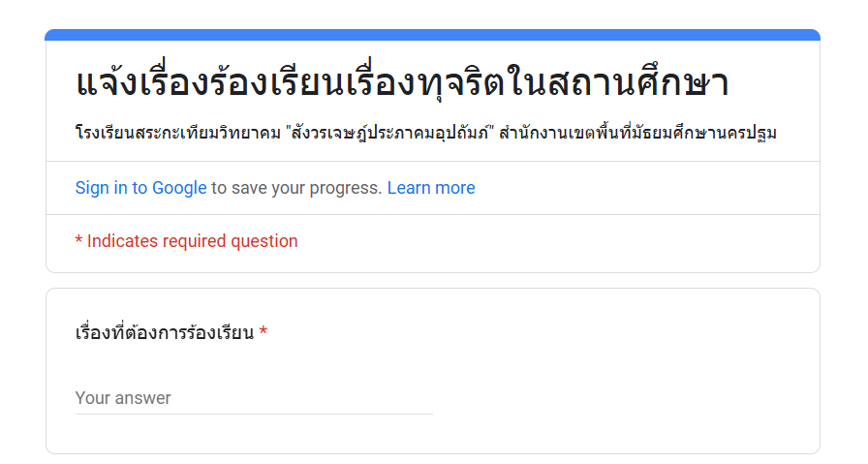Click the divider line above the sign-in row

pos(432,161)
